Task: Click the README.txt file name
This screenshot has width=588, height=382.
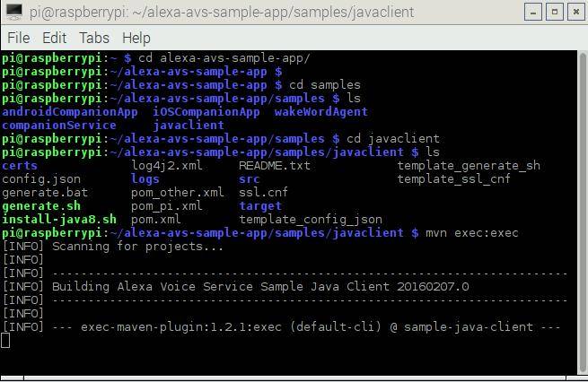Action: (275, 166)
